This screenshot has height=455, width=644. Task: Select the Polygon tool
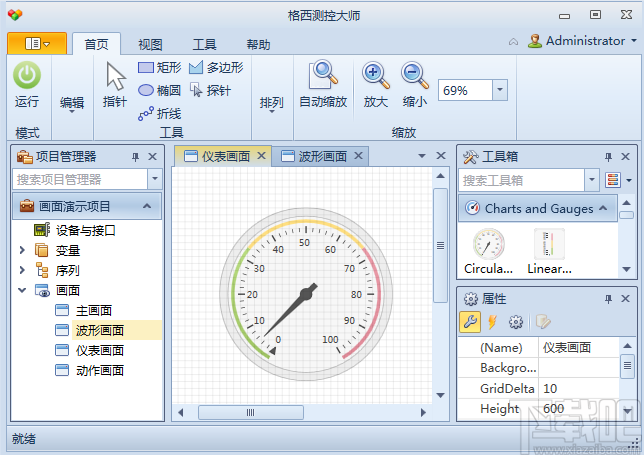pyautogui.click(x=216, y=67)
